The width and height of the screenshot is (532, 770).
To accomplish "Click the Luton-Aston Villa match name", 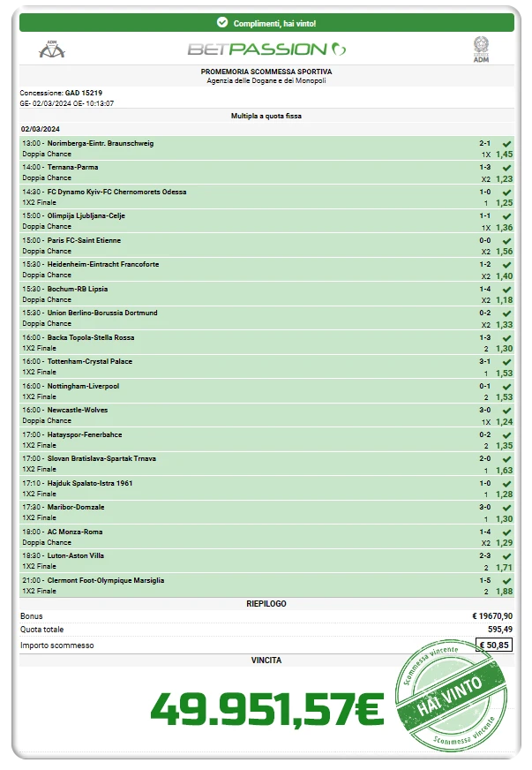I will pos(76,555).
